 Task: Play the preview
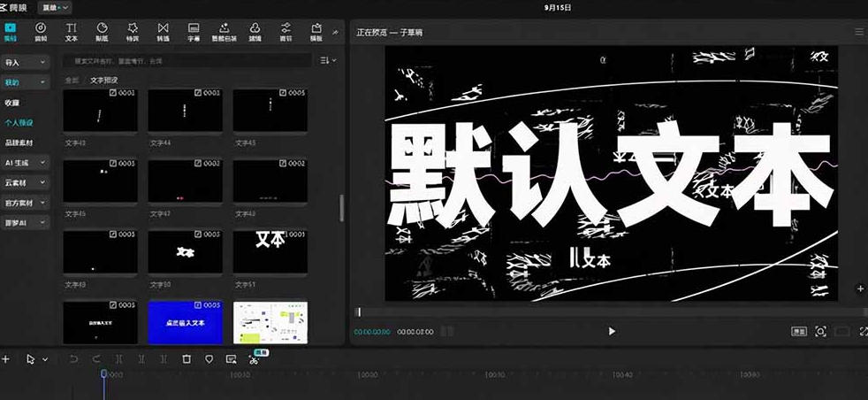(611, 331)
